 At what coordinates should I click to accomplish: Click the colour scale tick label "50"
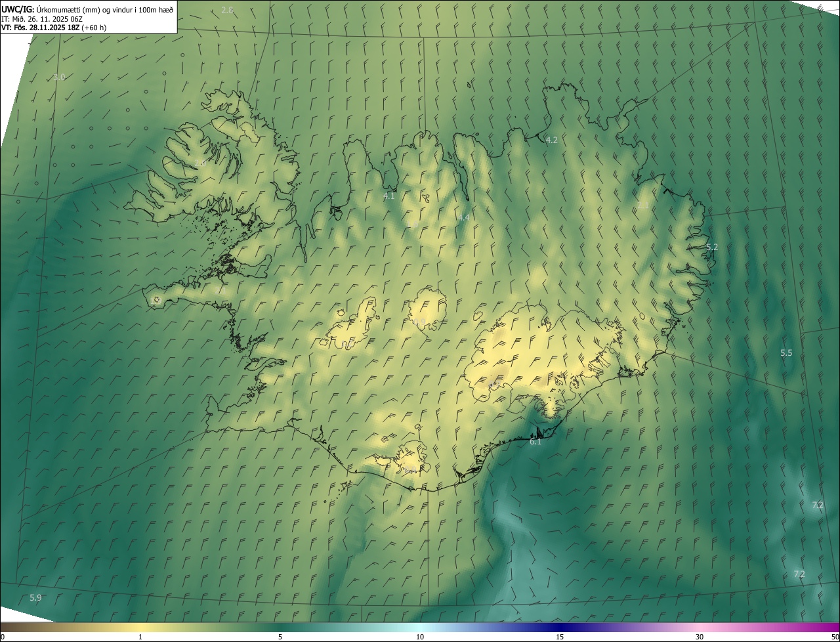(x=835, y=637)
